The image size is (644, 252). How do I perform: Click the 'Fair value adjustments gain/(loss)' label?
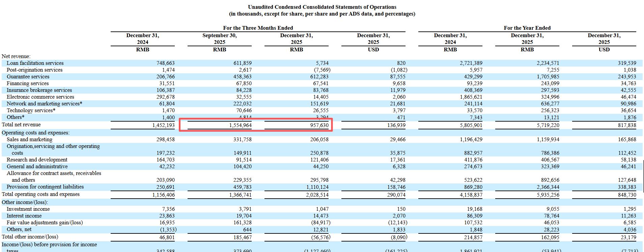[x=45, y=223]
